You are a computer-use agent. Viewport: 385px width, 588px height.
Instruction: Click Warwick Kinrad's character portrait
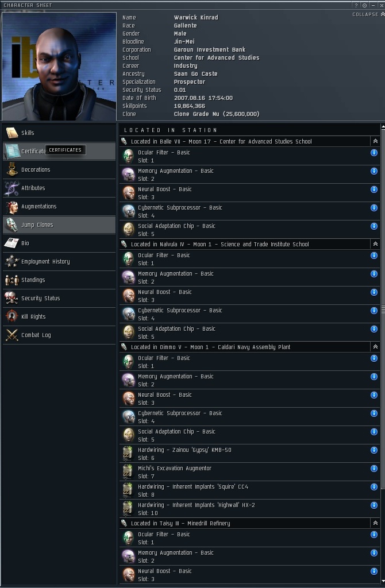click(x=59, y=67)
